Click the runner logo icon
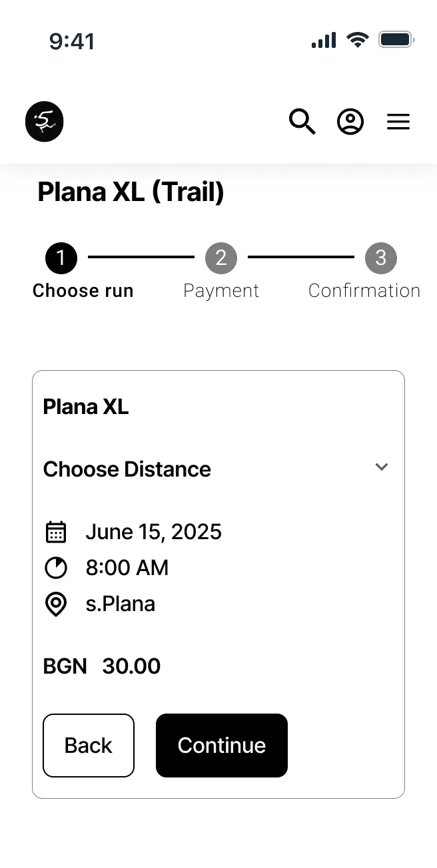437x868 pixels. tap(44, 122)
